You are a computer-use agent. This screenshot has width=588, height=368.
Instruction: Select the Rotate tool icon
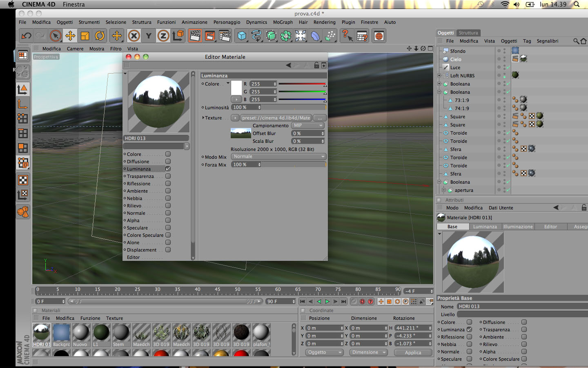[100, 36]
